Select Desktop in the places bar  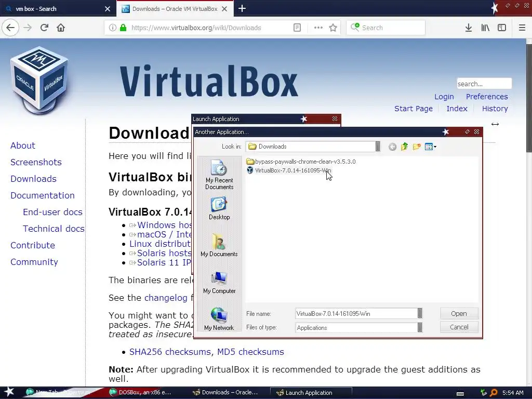tap(219, 208)
